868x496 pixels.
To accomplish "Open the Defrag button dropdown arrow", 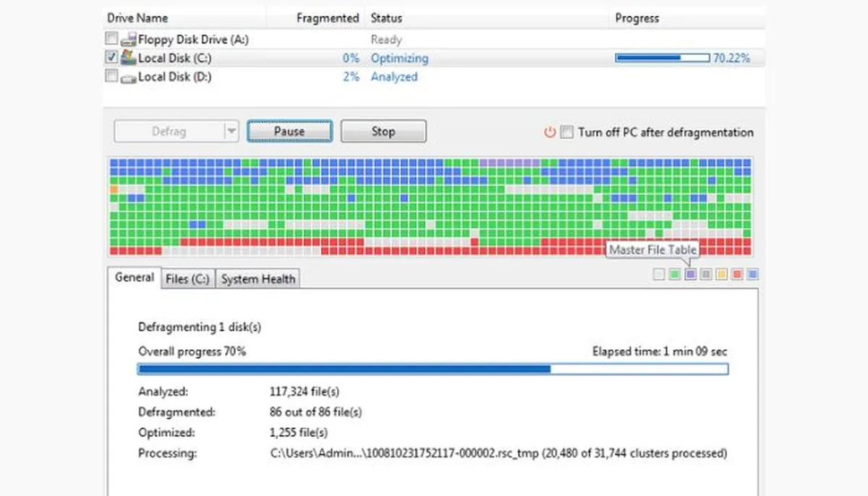I will tap(231, 132).
